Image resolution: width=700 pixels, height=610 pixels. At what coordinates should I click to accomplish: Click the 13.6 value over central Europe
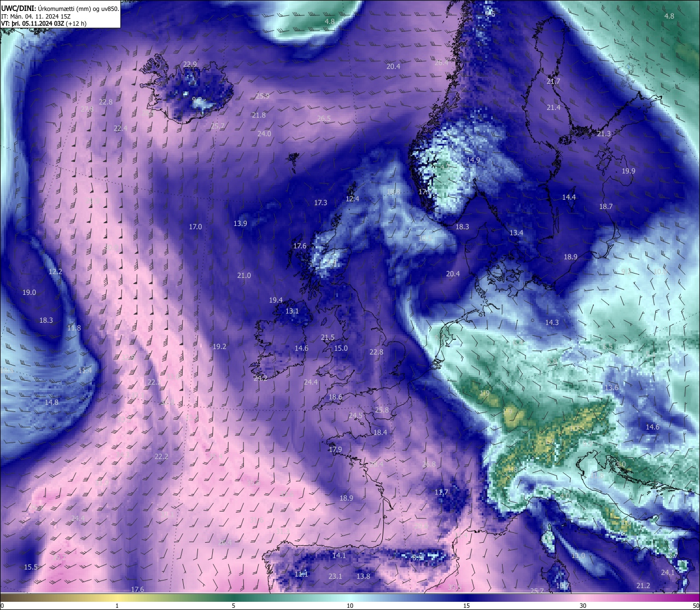(611, 387)
